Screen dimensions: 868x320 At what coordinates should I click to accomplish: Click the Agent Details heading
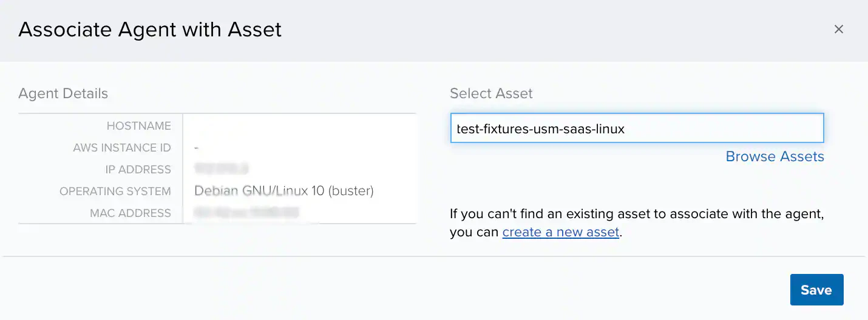[63, 93]
